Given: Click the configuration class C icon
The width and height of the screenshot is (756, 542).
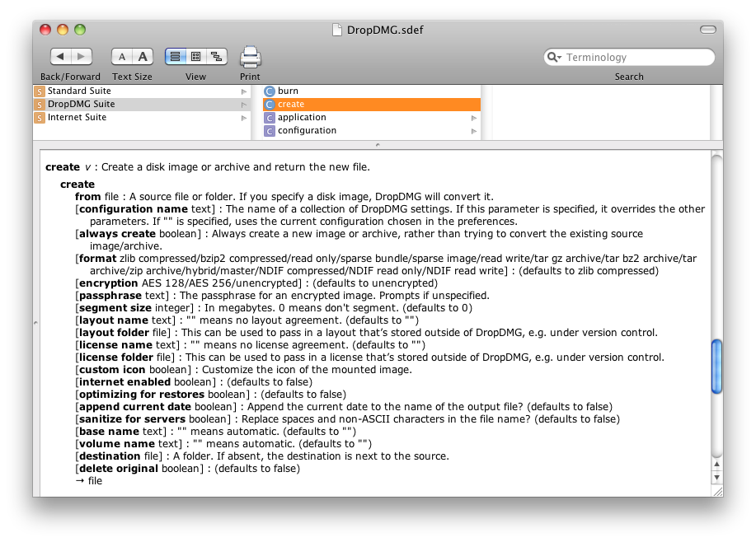Looking at the screenshot, I should pyautogui.click(x=270, y=131).
